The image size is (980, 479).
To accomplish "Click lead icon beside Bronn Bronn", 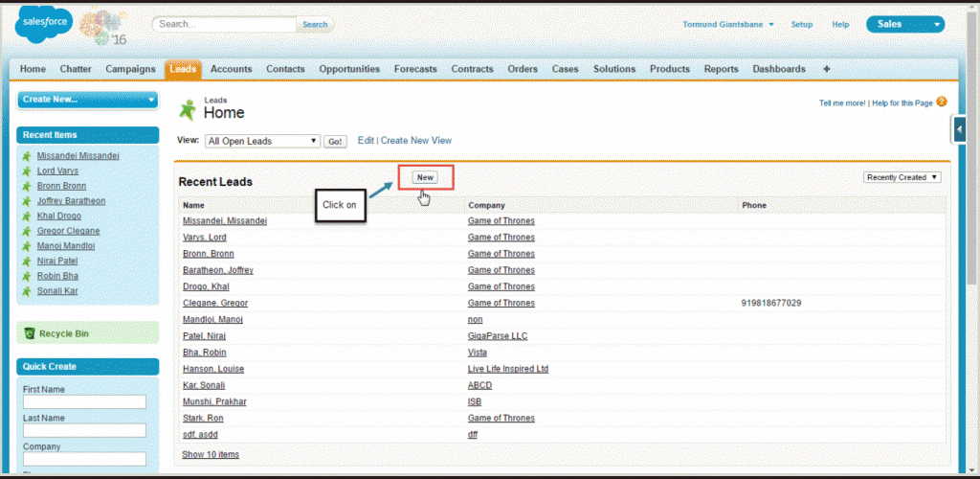I will click(26, 187).
